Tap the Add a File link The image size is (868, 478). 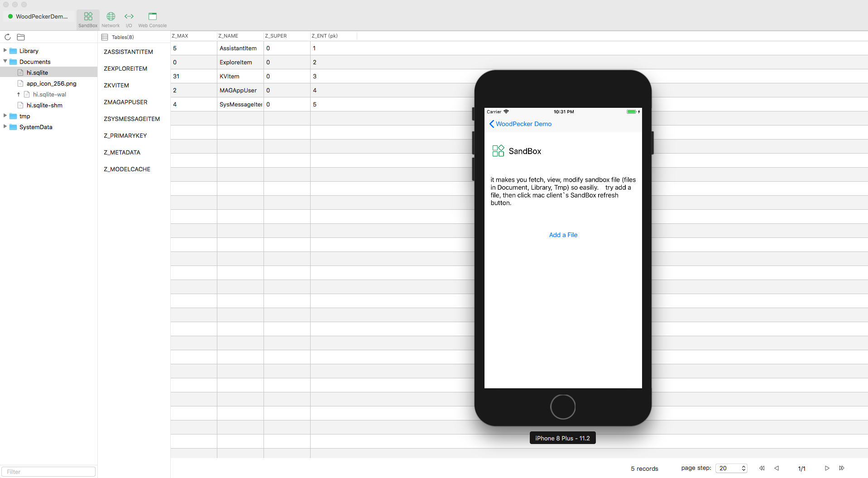563,235
